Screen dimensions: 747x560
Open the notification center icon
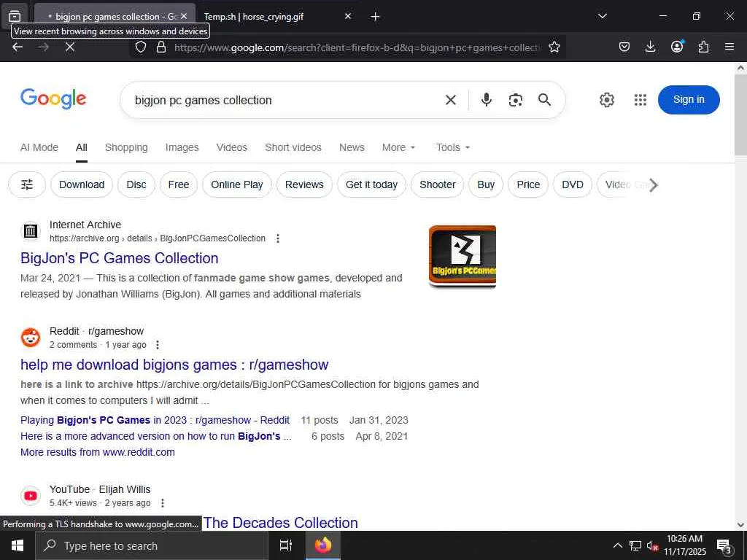(724, 546)
